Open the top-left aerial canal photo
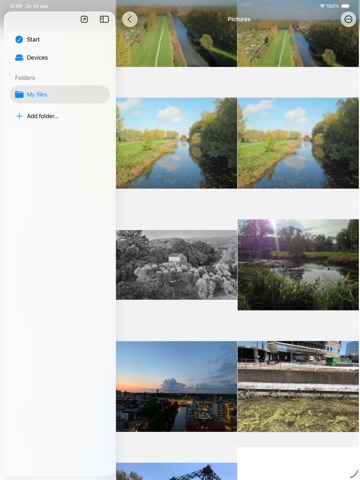Screen dimensions: 360x480 [x=177, y=33]
